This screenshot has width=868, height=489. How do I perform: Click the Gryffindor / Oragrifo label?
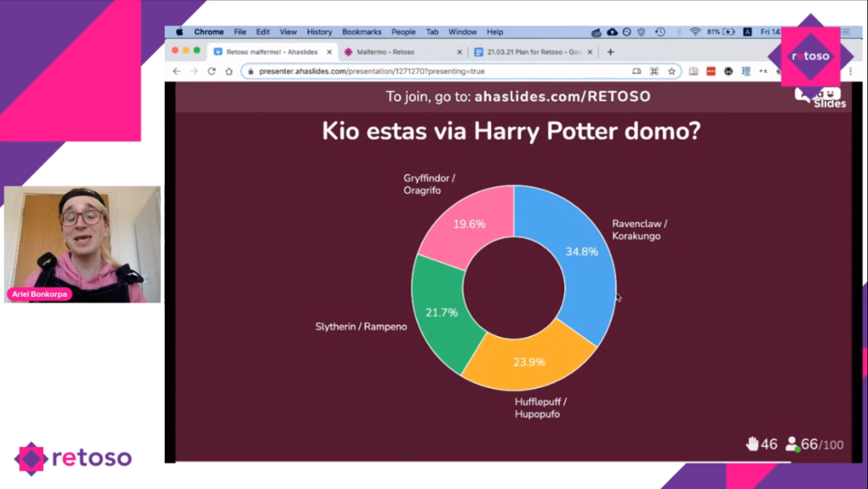pyautogui.click(x=429, y=184)
